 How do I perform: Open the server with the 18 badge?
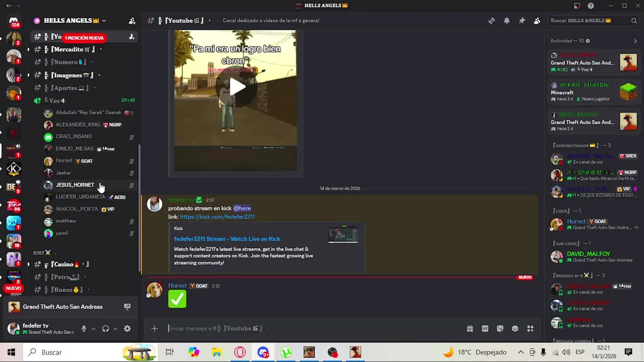pos(14,241)
